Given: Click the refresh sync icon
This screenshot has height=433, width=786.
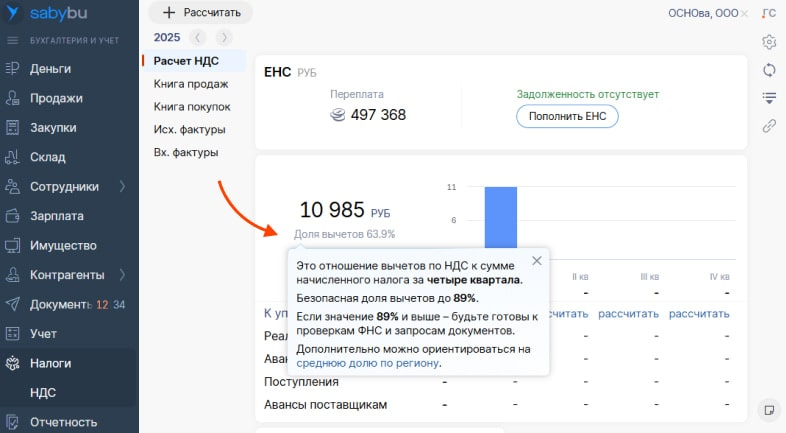Looking at the screenshot, I should click(x=769, y=70).
